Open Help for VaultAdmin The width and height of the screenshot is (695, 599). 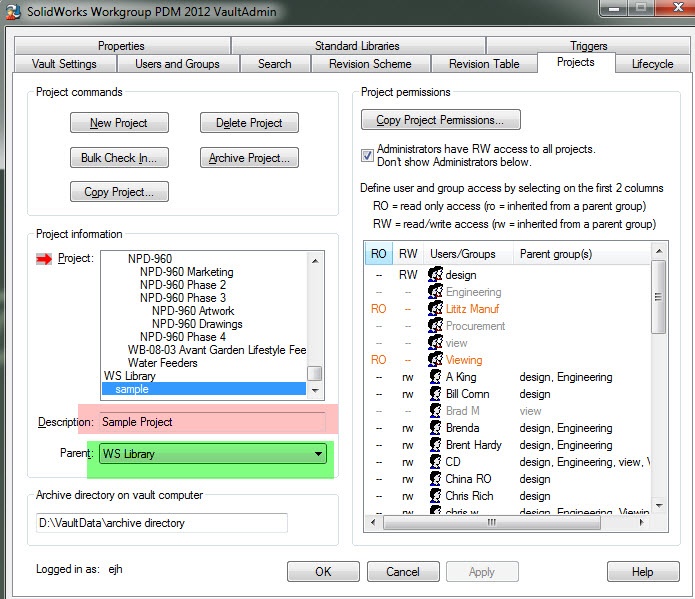click(643, 572)
